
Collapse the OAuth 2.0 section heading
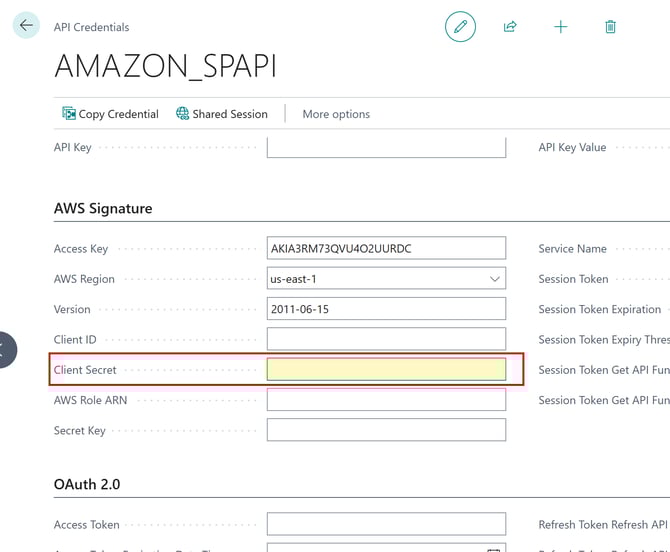pos(87,484)
